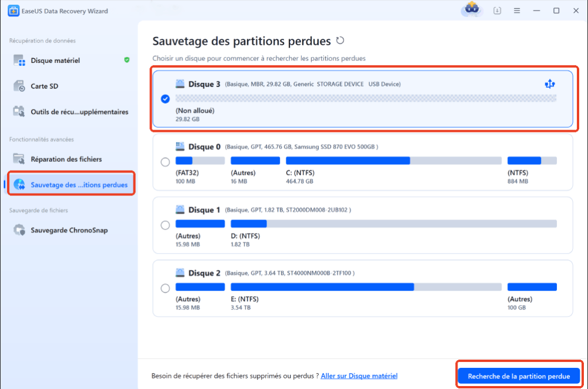Click the Disque 2 drive icon
The width and height of the screenshot is (588, 389).
[x=180, y=272]
